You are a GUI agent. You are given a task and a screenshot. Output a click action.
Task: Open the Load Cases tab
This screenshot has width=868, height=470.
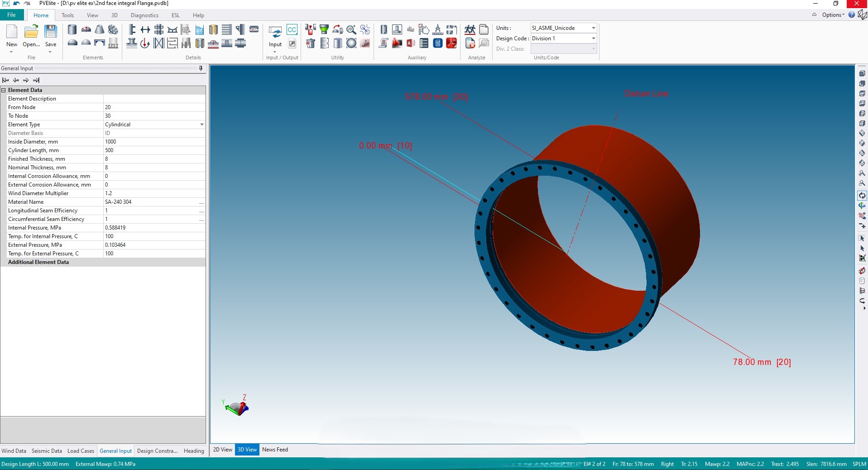[x=81, y=451]
